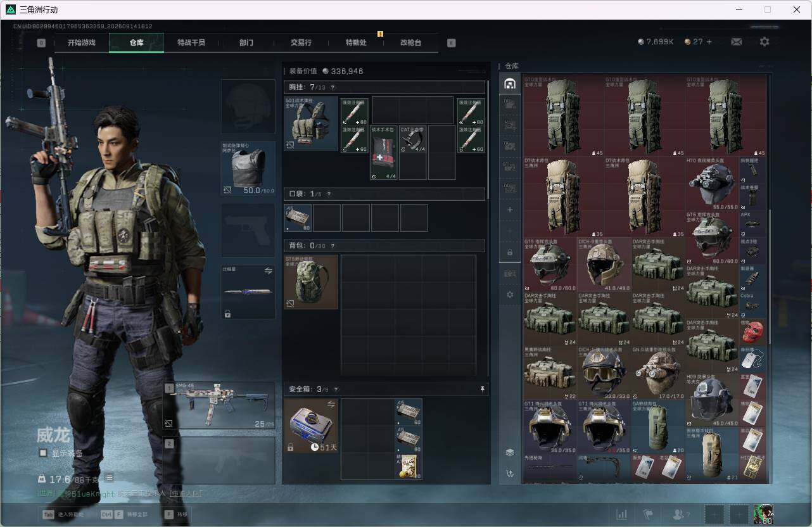
Task: Select the red skull mask item
Action: (752, 333)
